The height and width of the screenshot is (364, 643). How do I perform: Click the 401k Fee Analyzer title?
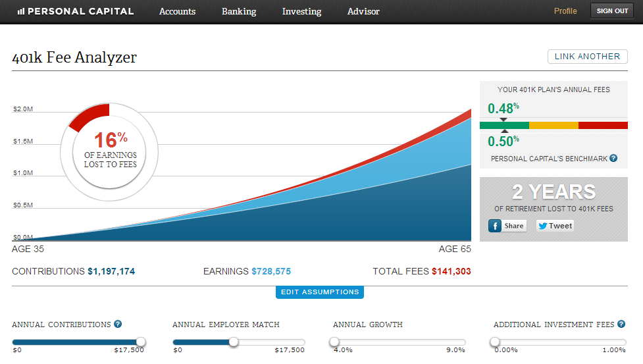pyautogui.click(x=74, y=57)
